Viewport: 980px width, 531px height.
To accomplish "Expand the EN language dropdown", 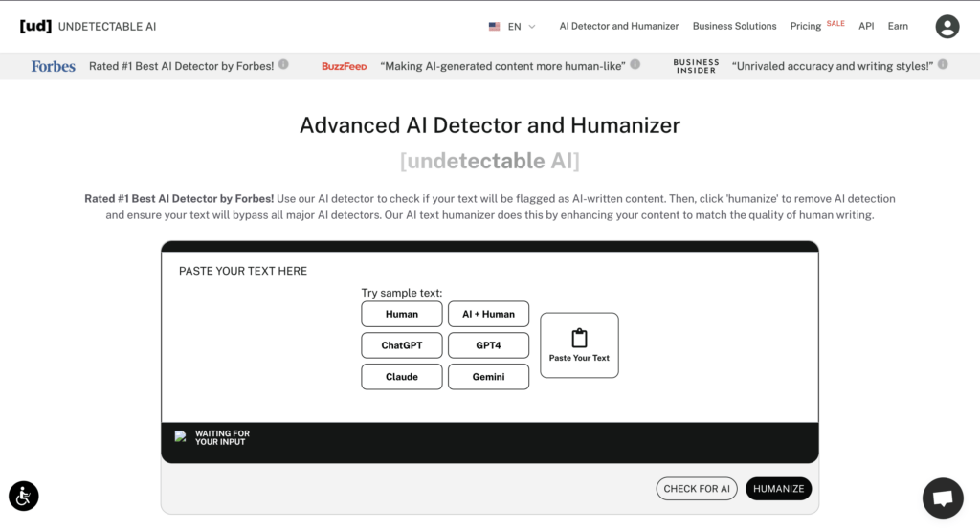I will coord(522,26).
